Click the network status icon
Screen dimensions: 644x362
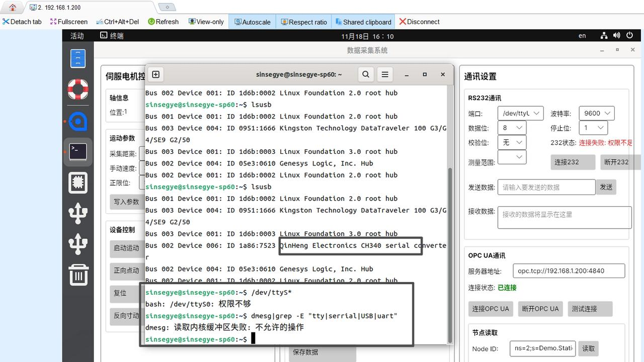pos(604,36)
